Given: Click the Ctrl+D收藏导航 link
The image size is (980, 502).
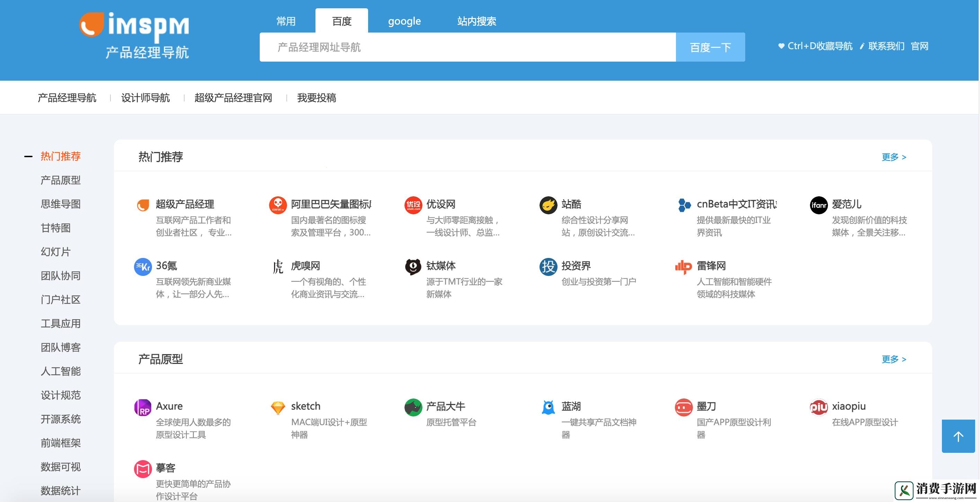Looking at the screenshot, I should [x=820, y=46].
